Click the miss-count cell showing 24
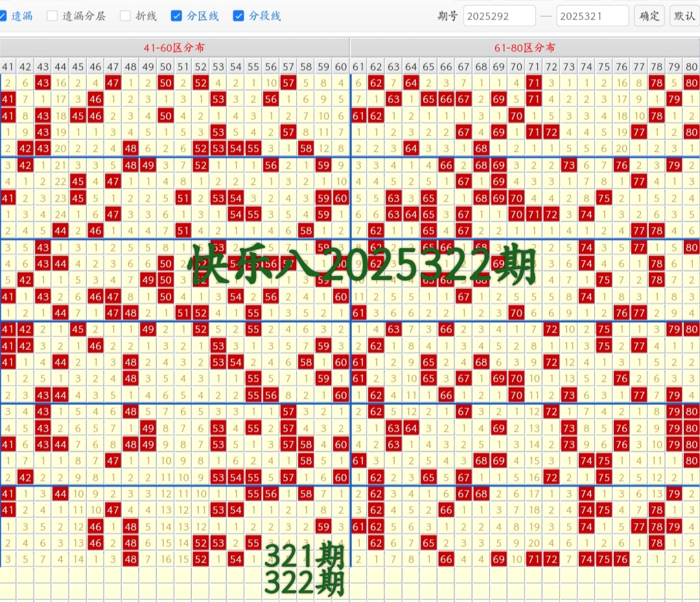This screenshot has width=700, height=602. (60, 214)
